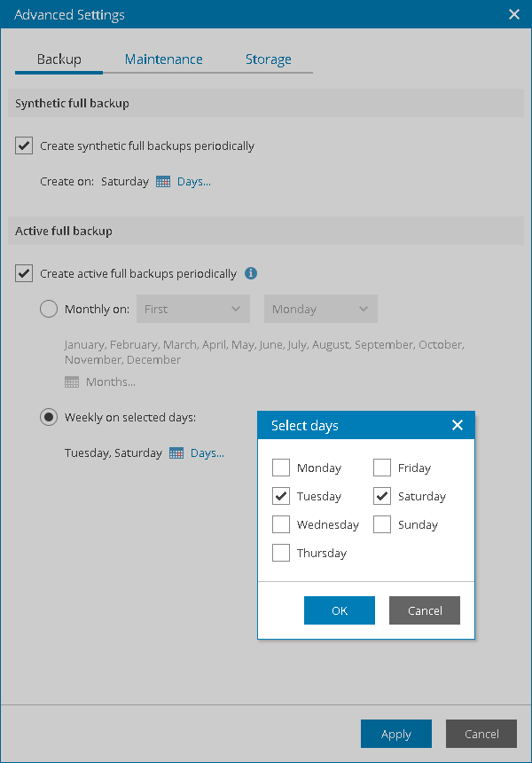This screenshot has width=532, height=763.
Task: Tick the Friday checkbox
Action: click(382, 468)
